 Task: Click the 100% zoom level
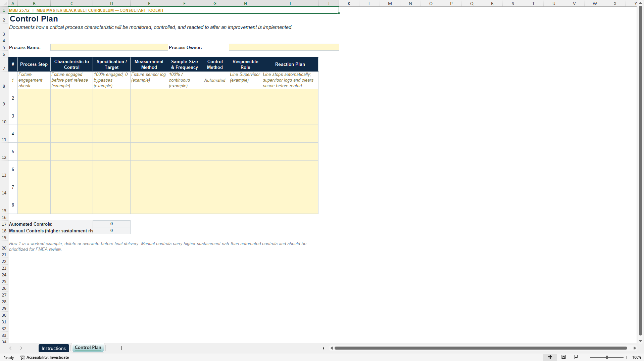[x=637, y=357]
